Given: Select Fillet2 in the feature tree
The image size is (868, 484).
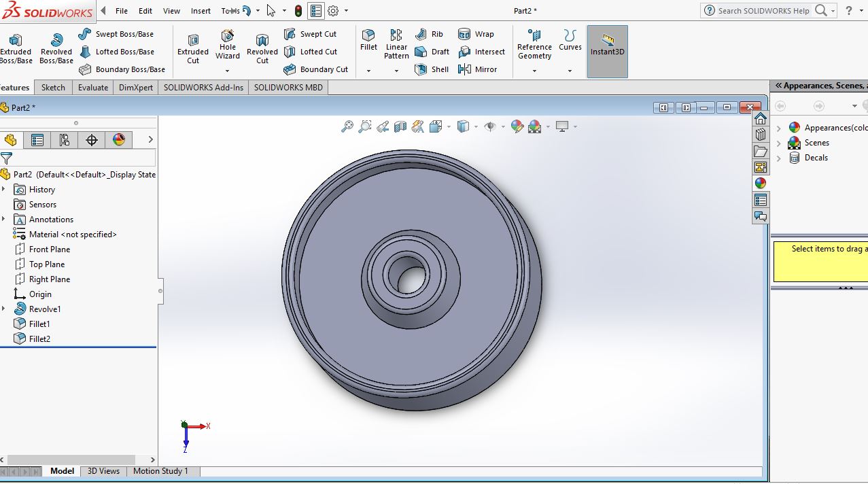Looking at the screenshot, I should click(32, 339).
